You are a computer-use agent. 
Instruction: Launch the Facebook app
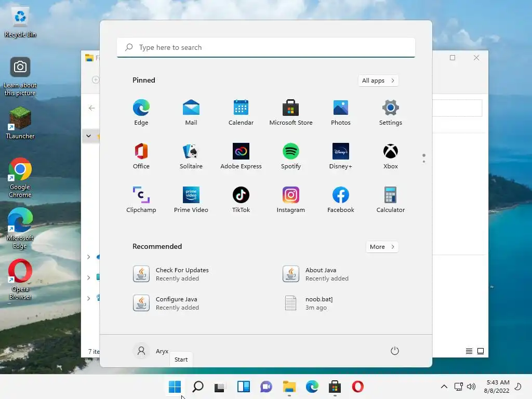coord(341,200)
